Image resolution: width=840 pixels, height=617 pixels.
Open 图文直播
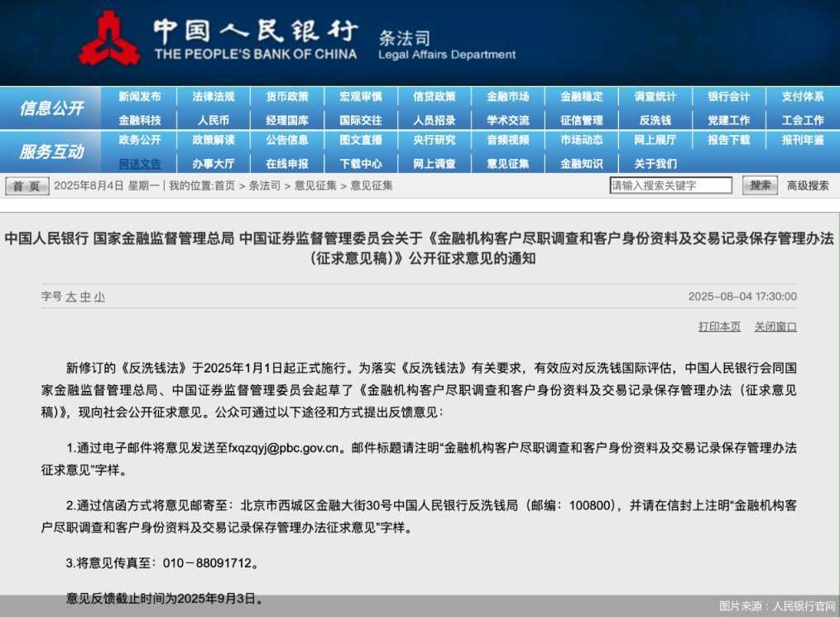(x=361, y=140)
